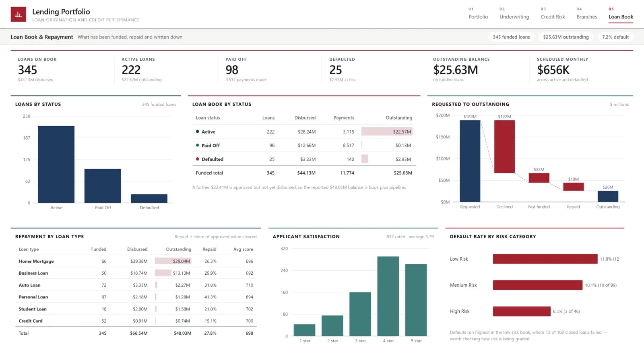
Task: Click the 7.2% default pill
Action: [x=615, y=37]
